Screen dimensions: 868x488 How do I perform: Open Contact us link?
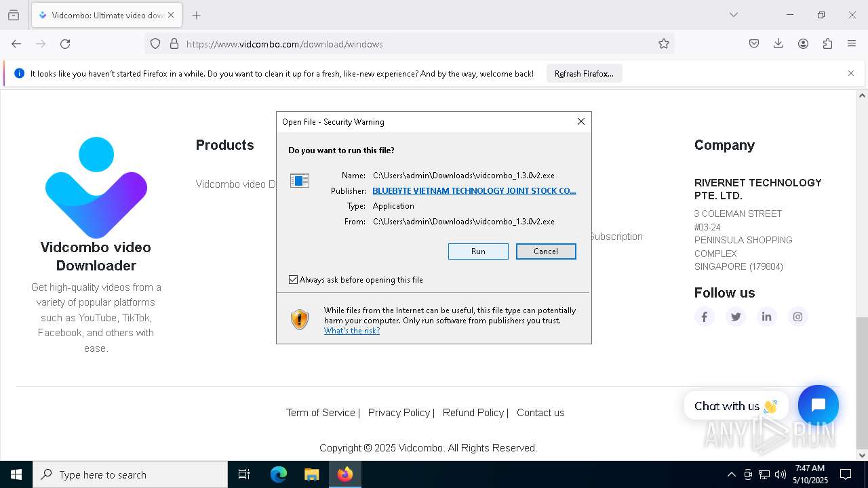click(x=540, y=413)
